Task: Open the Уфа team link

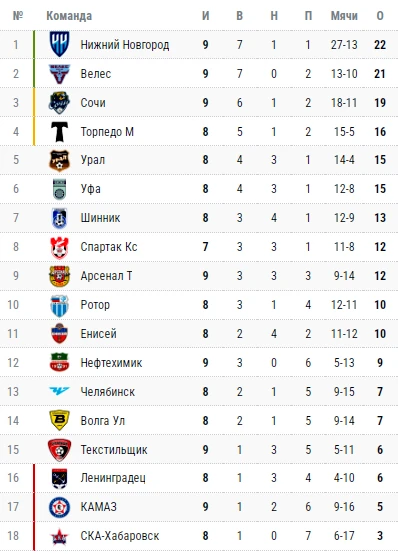Action: 90,189
